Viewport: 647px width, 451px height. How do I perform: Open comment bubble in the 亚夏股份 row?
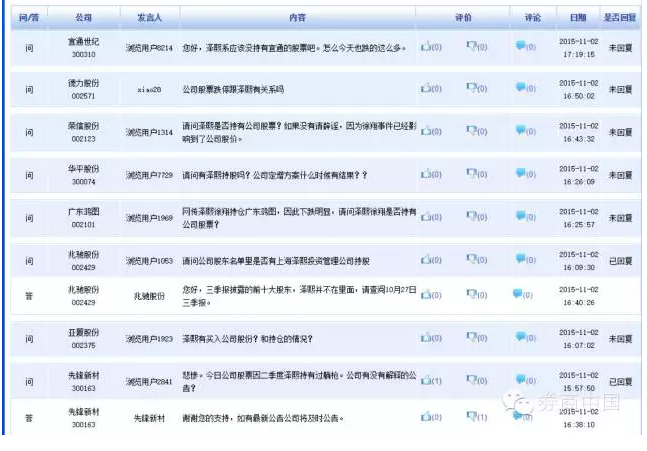(x=521, y=338)
